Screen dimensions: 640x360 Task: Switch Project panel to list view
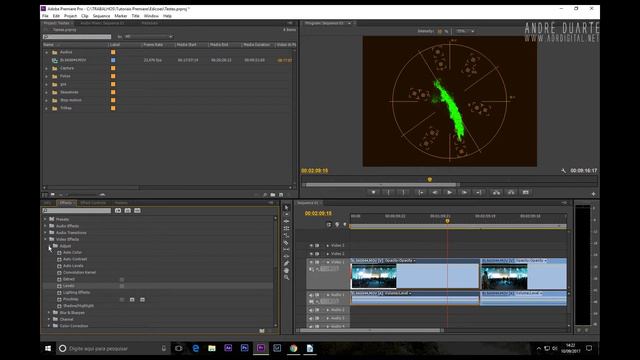click(45, 195)
